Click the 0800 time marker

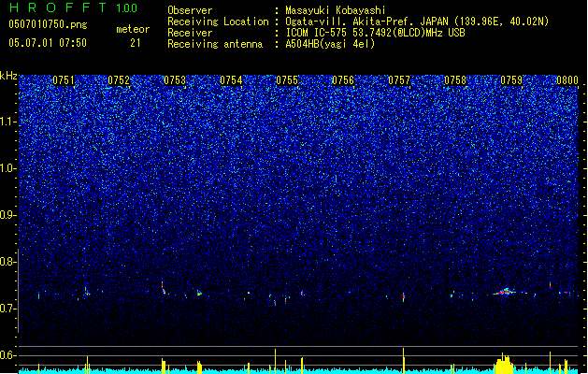567,80
